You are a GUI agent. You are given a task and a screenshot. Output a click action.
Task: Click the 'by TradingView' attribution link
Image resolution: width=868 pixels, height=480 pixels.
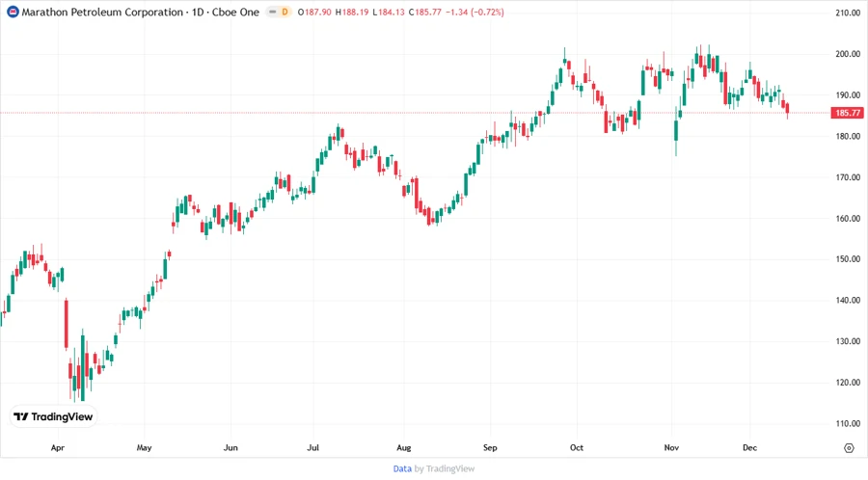pos(445,469)
